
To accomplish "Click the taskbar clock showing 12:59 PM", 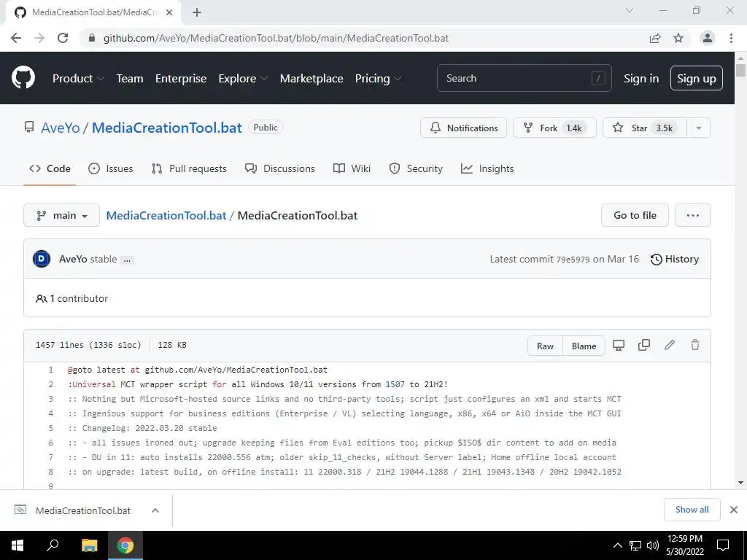I will click(684, 545).
